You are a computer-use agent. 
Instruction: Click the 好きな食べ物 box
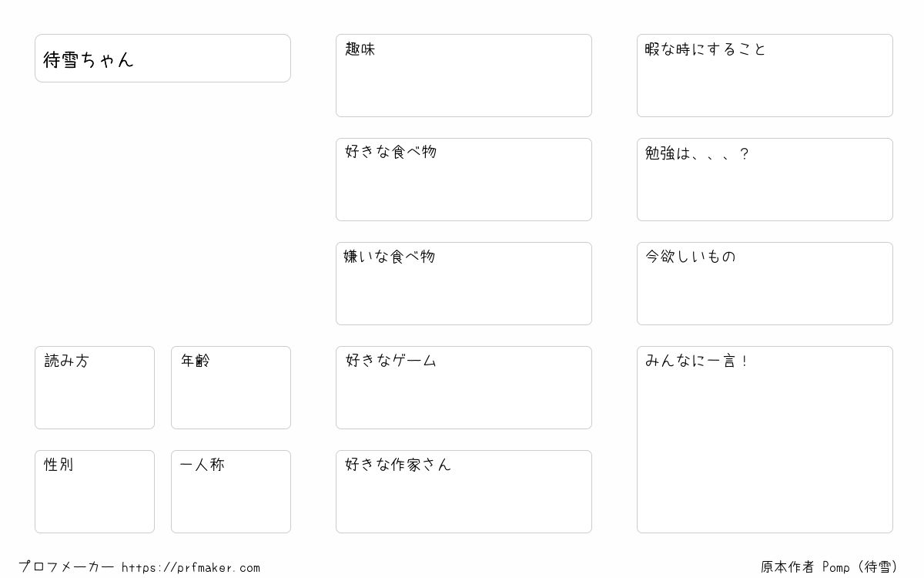pyautogui.click(x=464, y=180)
